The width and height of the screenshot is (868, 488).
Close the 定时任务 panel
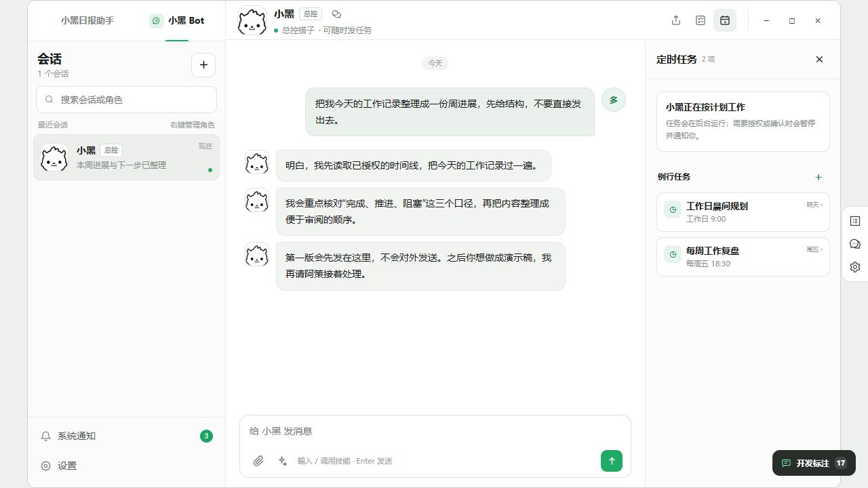click(819, 59)
